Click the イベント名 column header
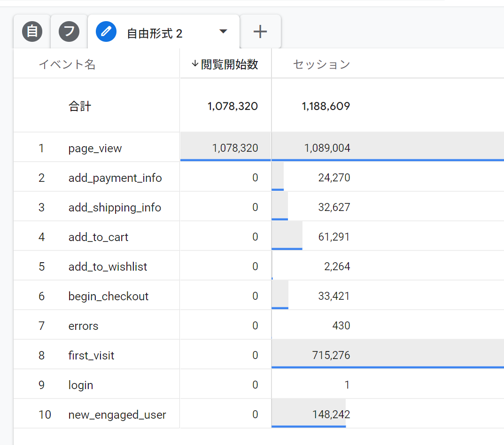 pyautogui.click(x=67, y=64)
